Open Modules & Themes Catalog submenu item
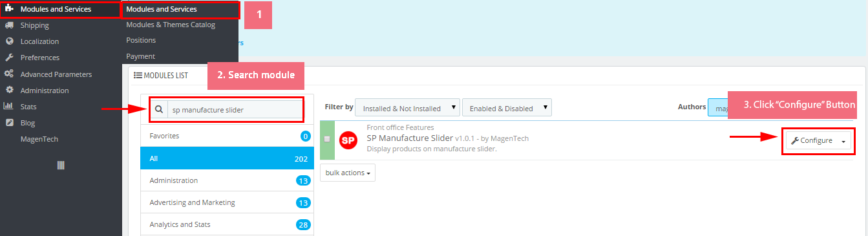Viewport: 868px width, 236px height. coord(171,25)
